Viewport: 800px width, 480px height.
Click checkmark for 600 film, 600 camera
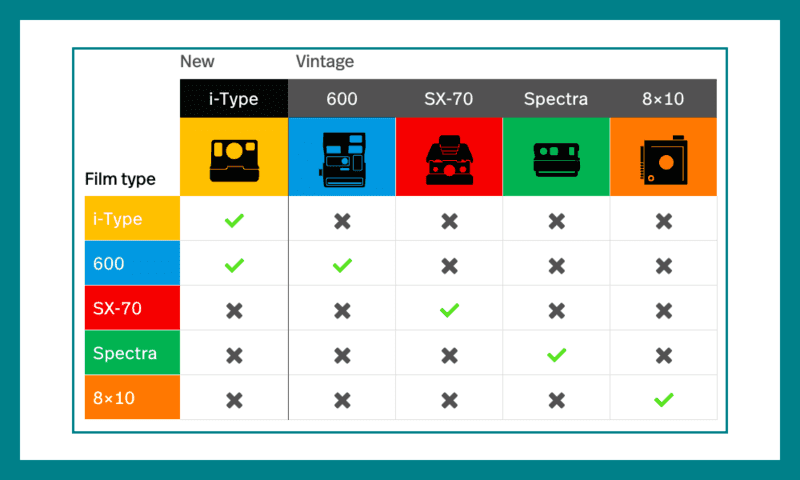(342, 265)
